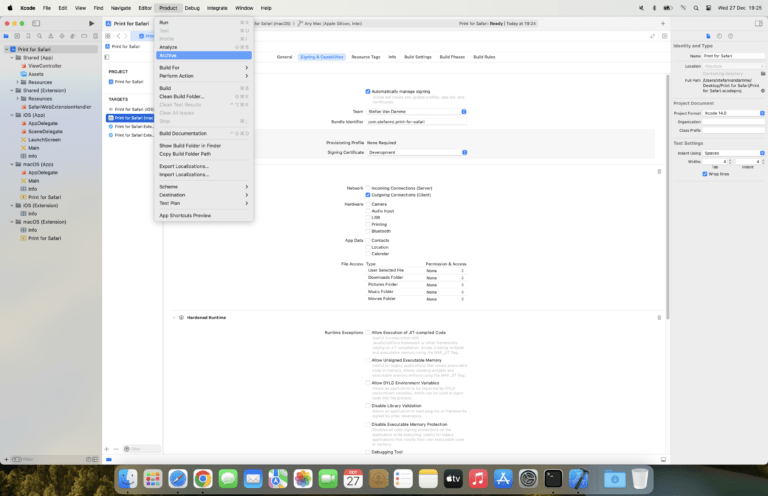Viewport: 768px width, 496px height.
Task: Open the Indent Using dropdown
Action: click(x=734, y=153)
